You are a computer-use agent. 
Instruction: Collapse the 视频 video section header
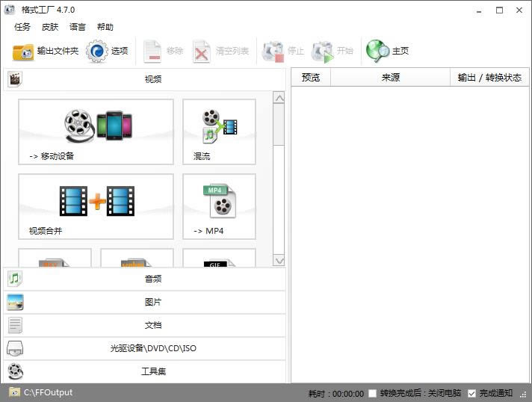tap(145, 79)
